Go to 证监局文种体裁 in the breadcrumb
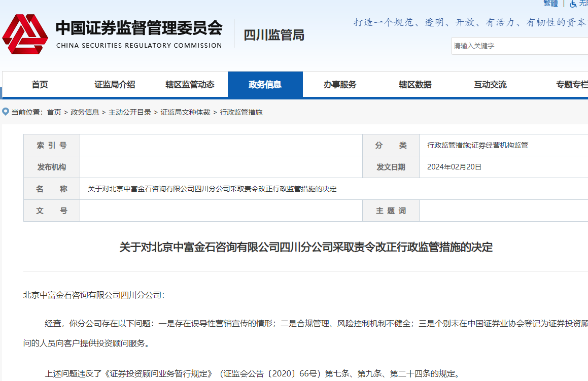This screenshot has width=588, height=381. [185, 112]
